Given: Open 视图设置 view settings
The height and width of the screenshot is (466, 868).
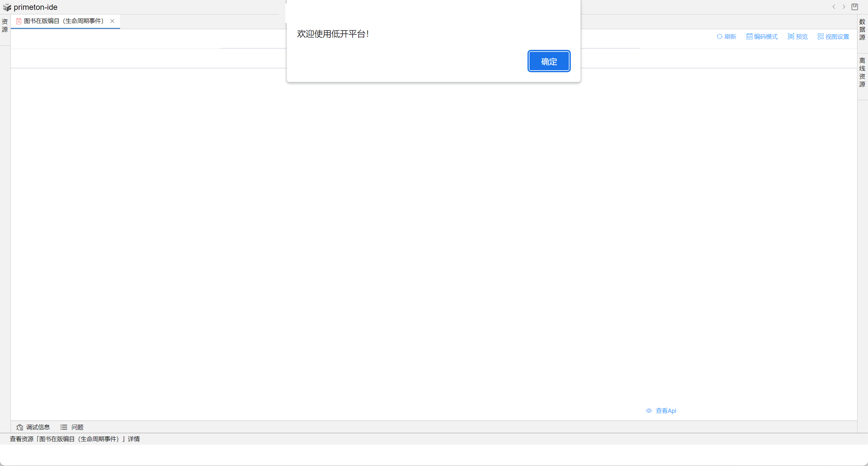Looking at the screenshot, I should coord(833,36).
